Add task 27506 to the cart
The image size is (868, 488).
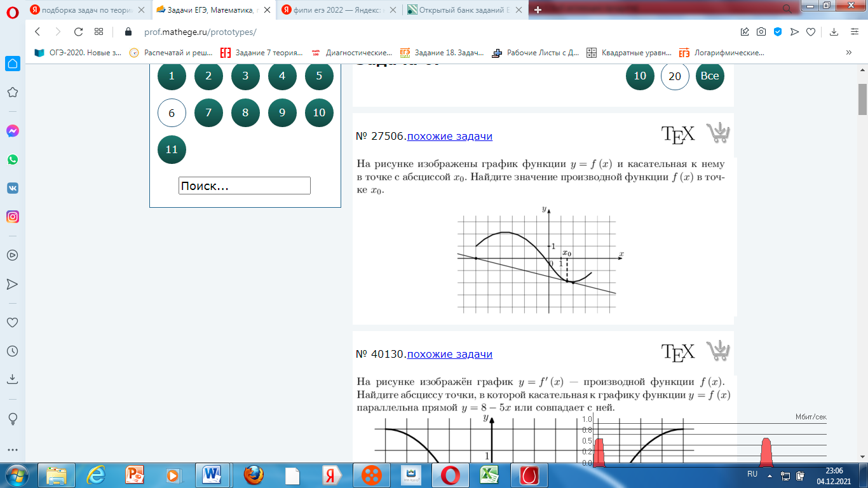pos(718,133)
